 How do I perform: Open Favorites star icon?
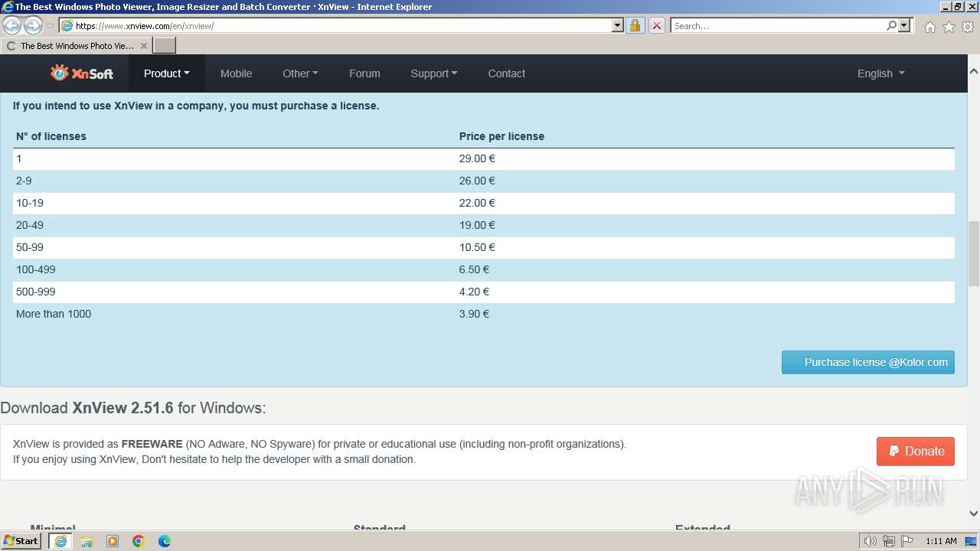point(949,27)
